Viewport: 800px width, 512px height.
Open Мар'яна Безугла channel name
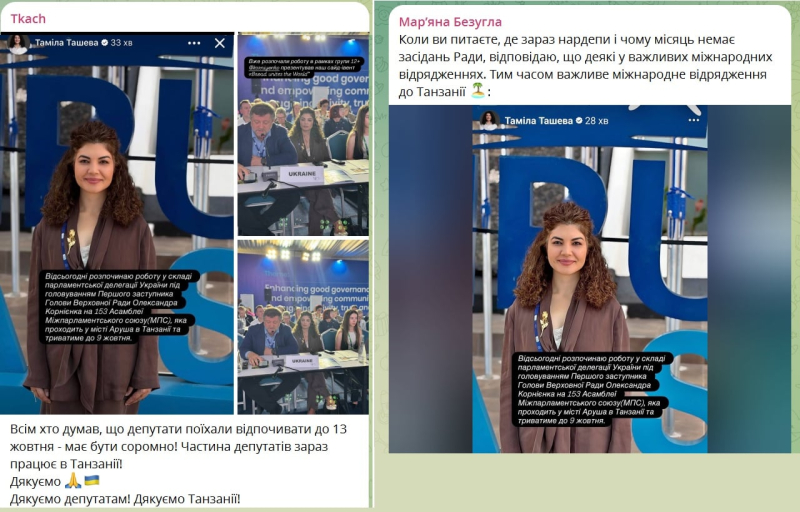450,22
